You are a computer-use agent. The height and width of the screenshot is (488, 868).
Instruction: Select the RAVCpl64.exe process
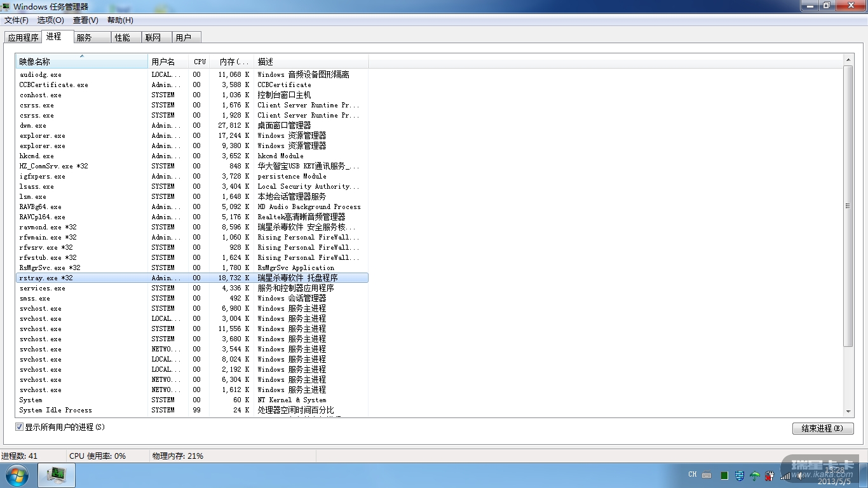(x=192, y=217)
